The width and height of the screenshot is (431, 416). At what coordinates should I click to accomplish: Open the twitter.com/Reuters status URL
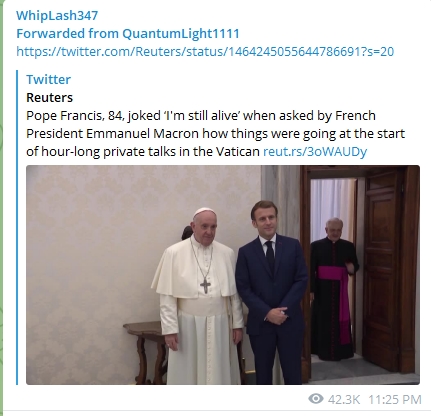click(205, 52)
